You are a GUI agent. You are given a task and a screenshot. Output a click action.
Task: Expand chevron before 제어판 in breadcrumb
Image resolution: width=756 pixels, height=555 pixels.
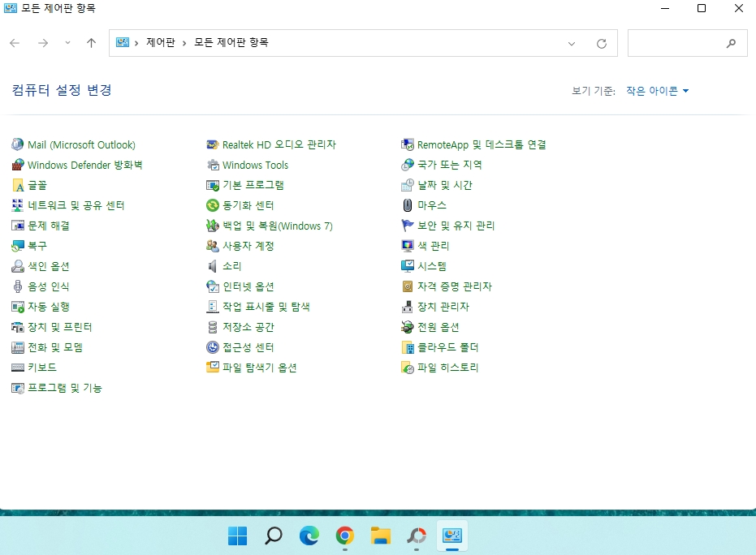[136, 43]
